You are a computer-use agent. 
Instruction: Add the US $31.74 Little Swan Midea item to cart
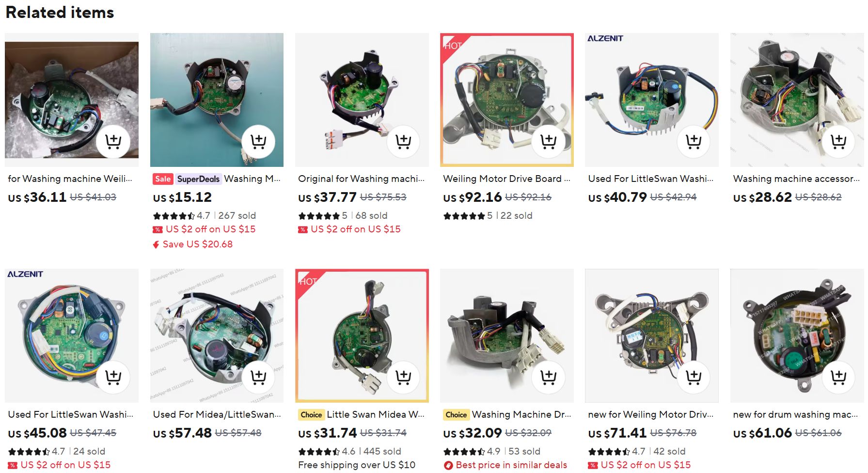coord(403,377)
